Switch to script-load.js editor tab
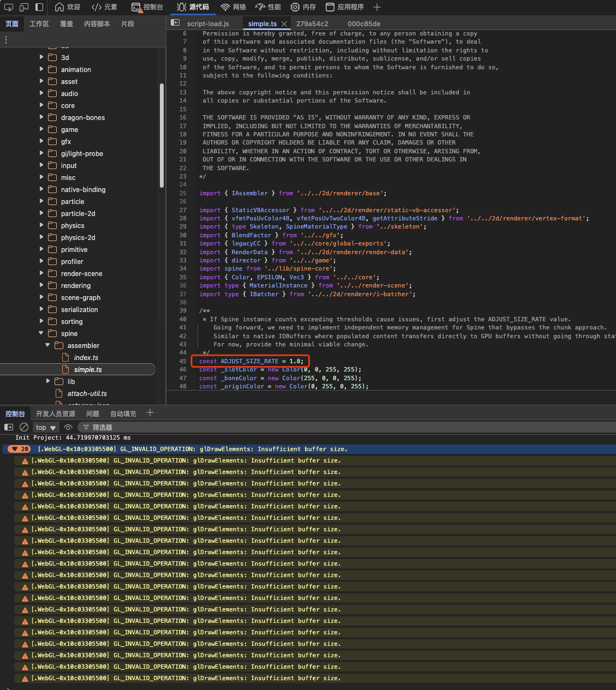The width and height of the screenshot is (616, 690). click(x=208, y=24)
